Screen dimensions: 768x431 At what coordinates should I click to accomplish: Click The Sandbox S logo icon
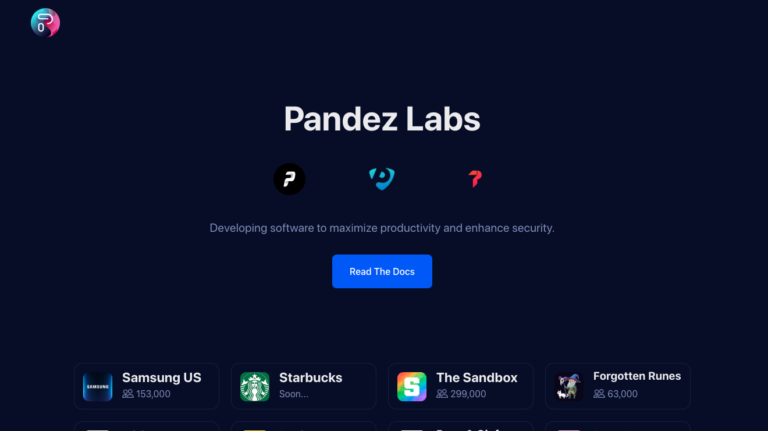click(x=412, y=386)
